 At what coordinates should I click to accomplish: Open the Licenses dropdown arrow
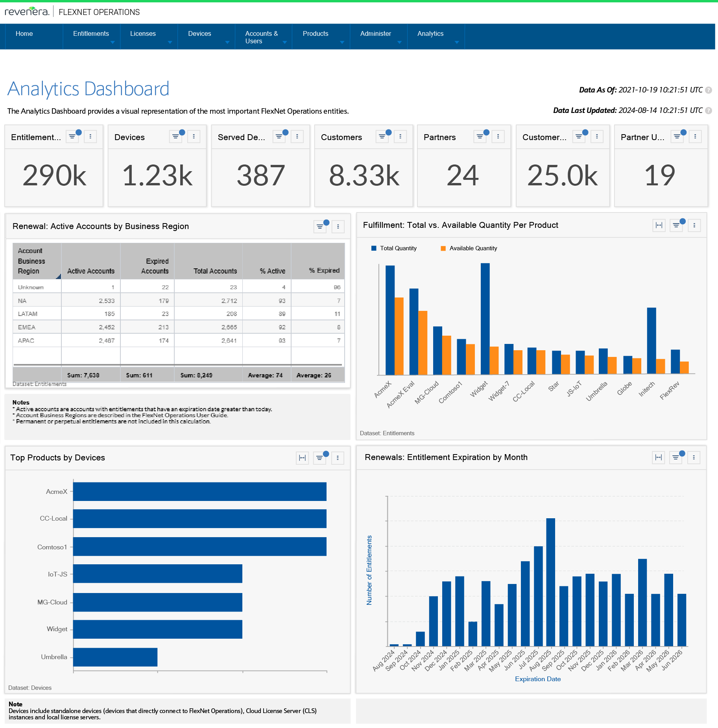(x=170, y=42)
